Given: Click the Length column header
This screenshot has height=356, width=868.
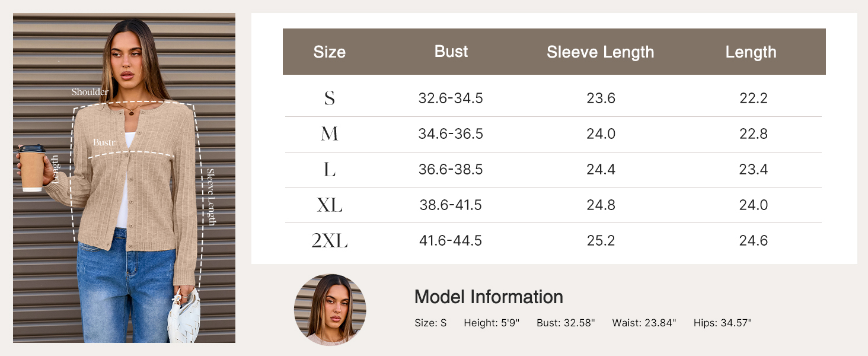Looking at the screenshot, I should click(751, 52).
